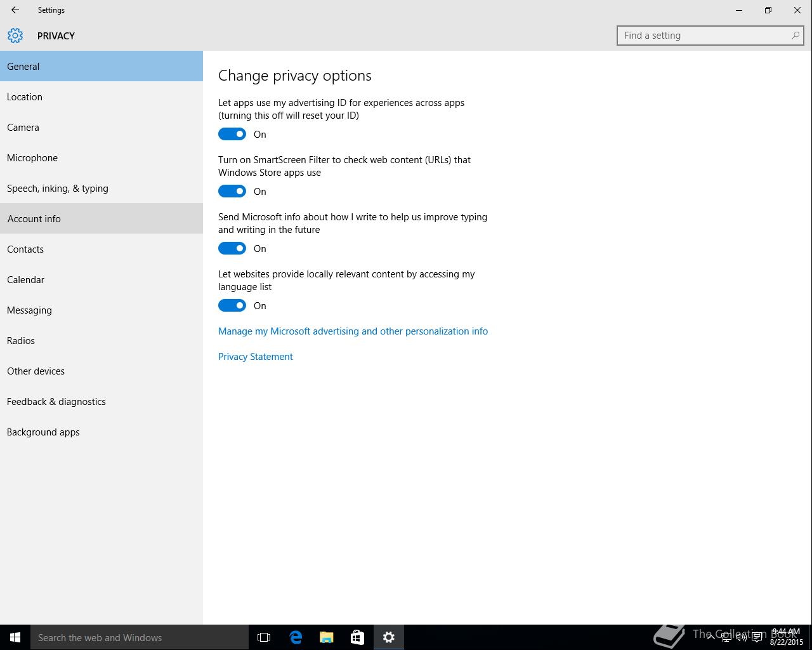Click the 'Change privacy options' heading
This screenshot has width=812, height=650.
[x=295, y=76]
